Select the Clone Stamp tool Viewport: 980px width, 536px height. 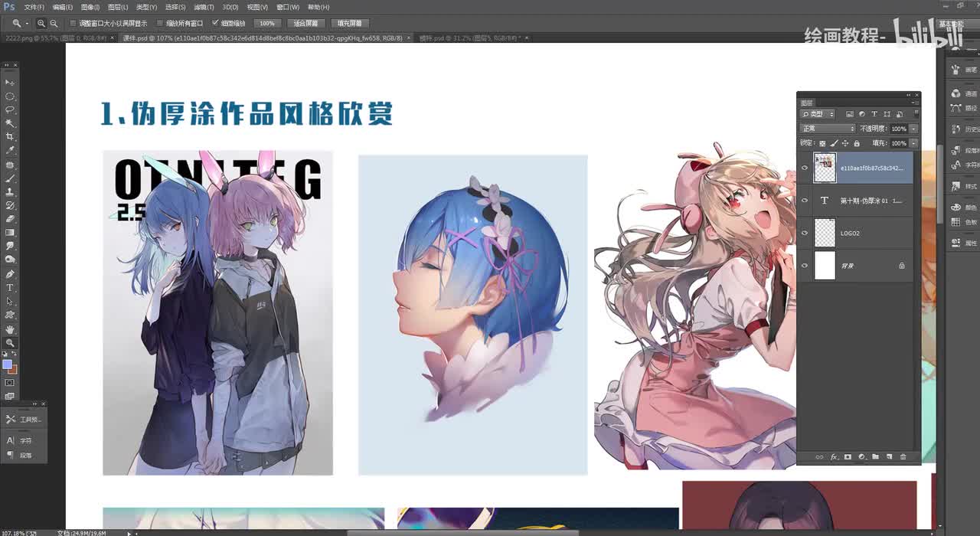point(10,191)
